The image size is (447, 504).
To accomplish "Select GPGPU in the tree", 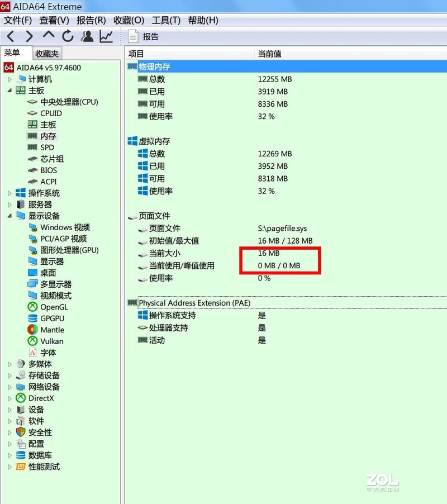I will click(x=53, y=318).
